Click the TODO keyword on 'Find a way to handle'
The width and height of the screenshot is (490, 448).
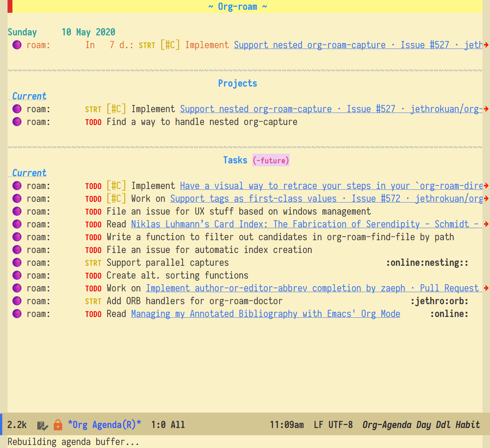(x=93, y=122)
